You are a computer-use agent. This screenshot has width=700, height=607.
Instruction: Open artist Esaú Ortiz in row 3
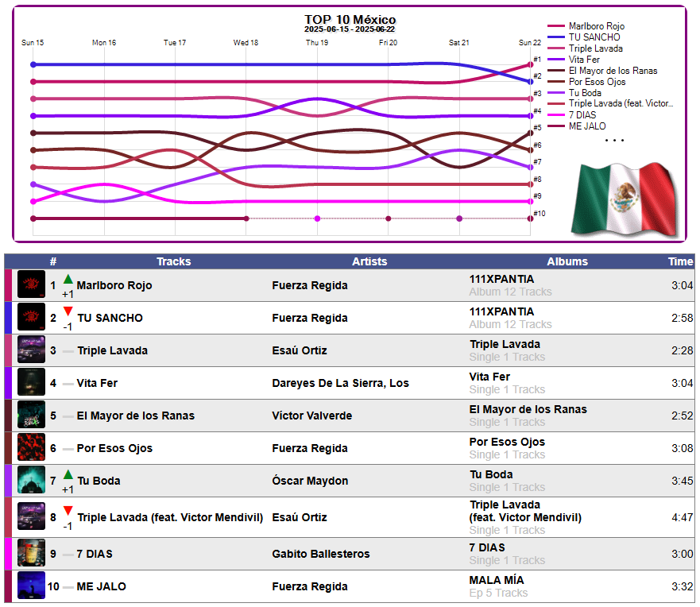(x=300, y=350)
